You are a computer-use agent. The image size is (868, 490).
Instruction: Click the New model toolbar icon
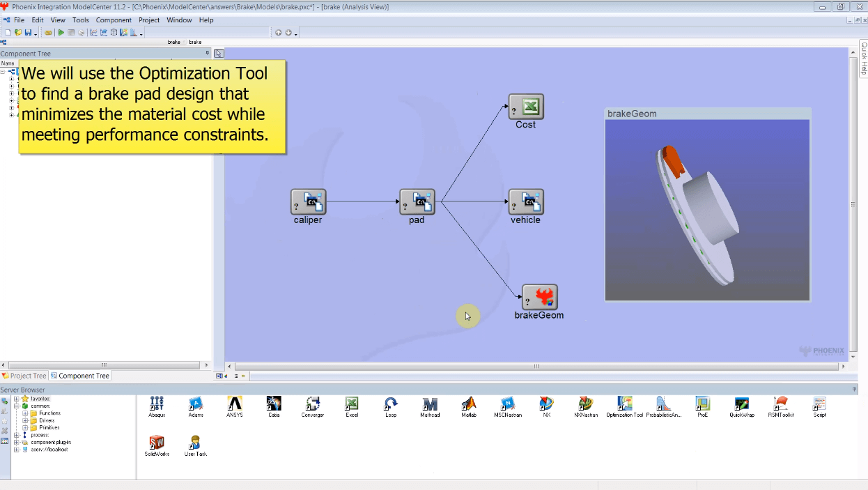pyautogui.click(x=8, y=33)
